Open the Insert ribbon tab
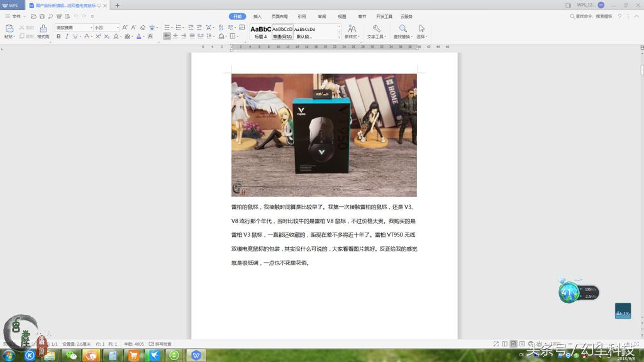 257,16
